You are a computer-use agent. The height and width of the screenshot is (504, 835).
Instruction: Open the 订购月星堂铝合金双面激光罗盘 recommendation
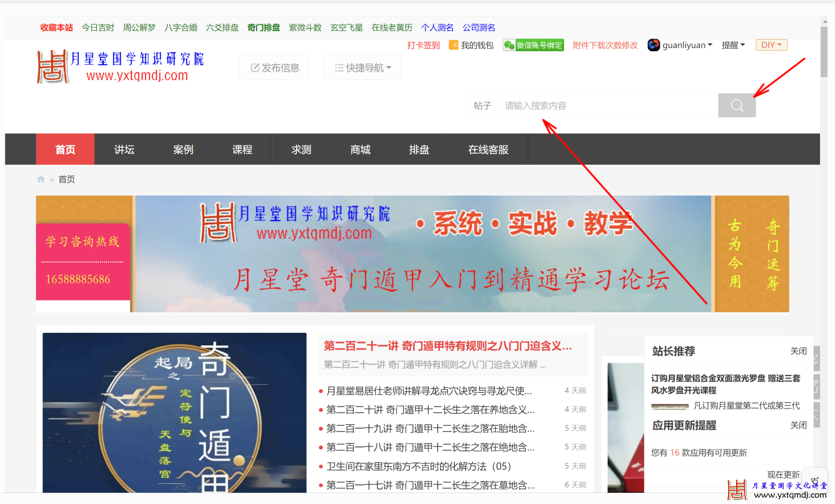(x=726, y=384)
